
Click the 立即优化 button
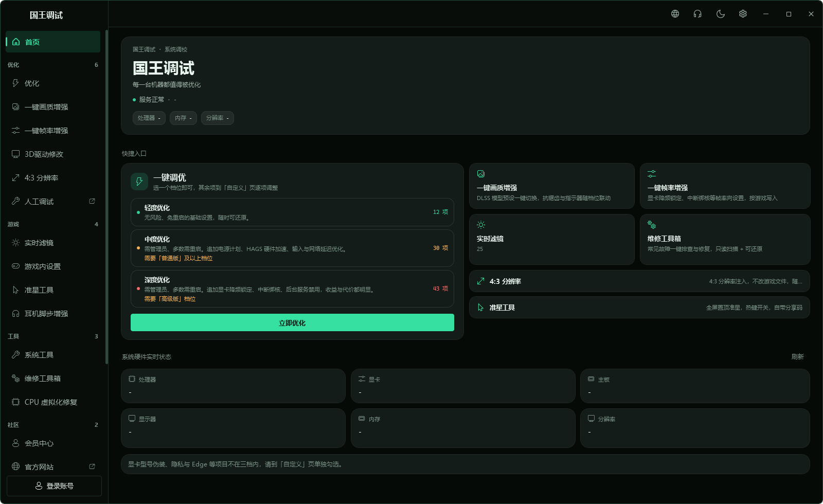tap(292, 322)
